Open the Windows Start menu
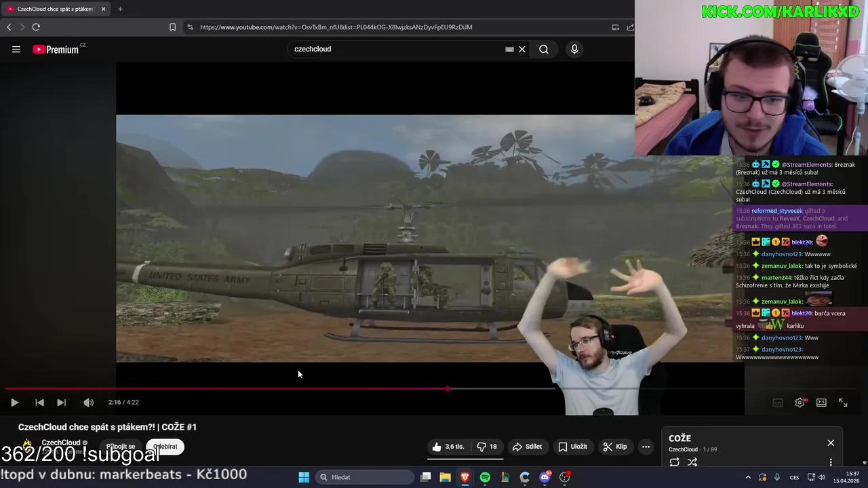The width and height of the screenshot is (868, 488). (x=304, y=477)
